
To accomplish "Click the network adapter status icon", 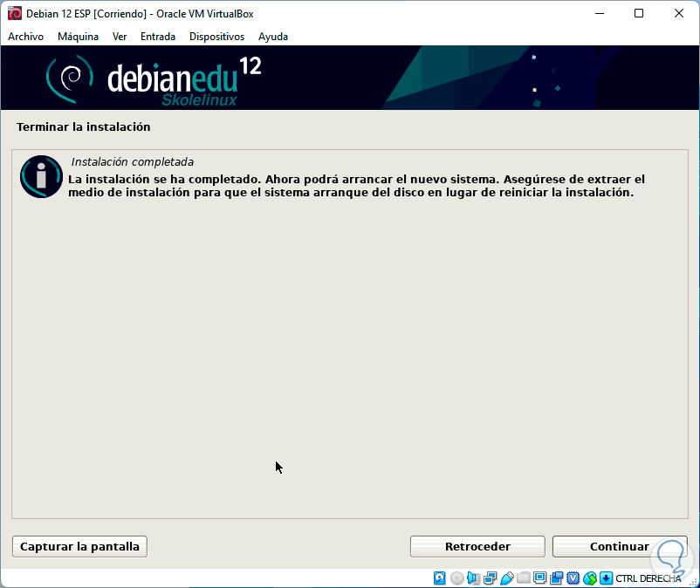I will point(490,578).
